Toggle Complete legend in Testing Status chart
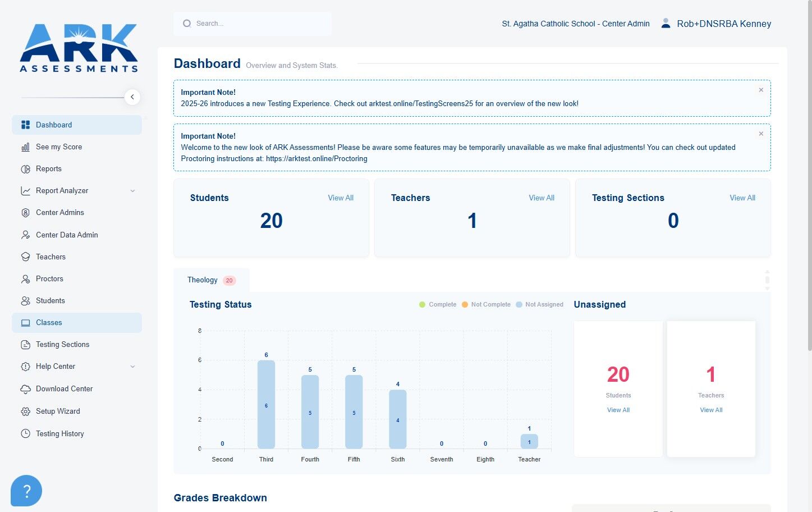Screen dimensions: 812x512 (x=438, y=305)
